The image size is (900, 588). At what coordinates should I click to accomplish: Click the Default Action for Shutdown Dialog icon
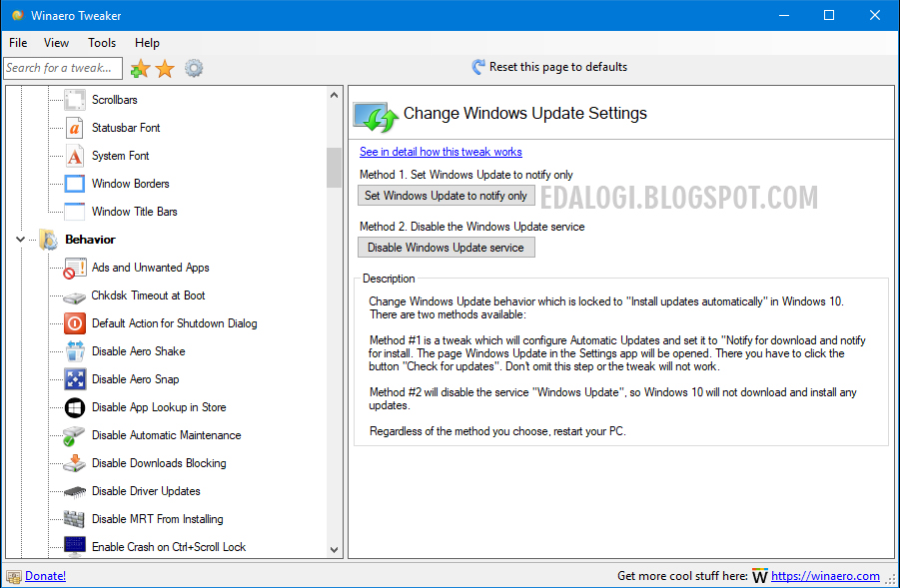tap(75, 323)
